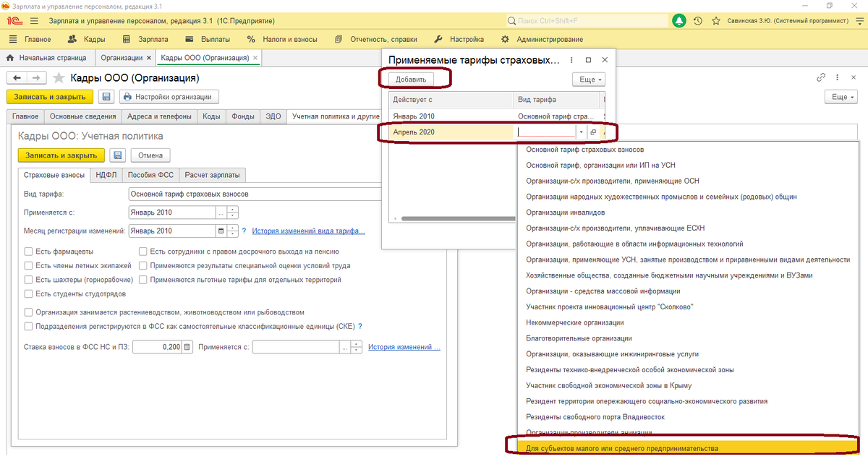This screenshot has width=868, height=459.
Task: Close the Организации tab
Action: 149,57
